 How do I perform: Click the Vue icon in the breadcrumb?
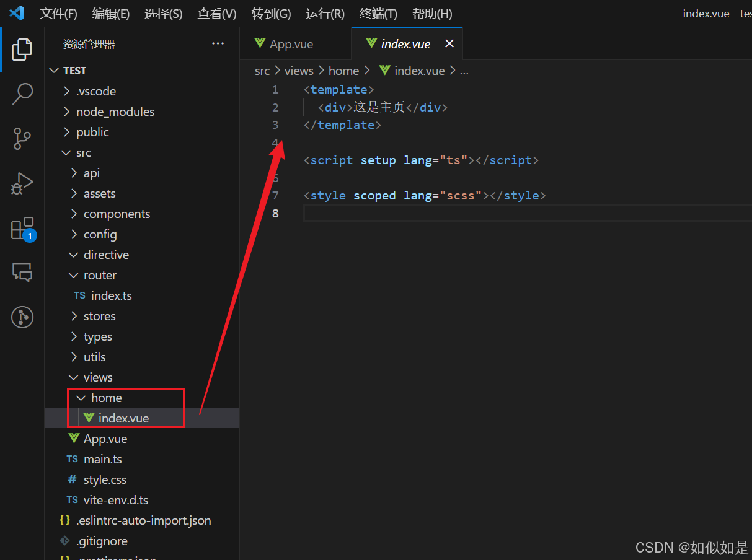click(x=384, y=70)
